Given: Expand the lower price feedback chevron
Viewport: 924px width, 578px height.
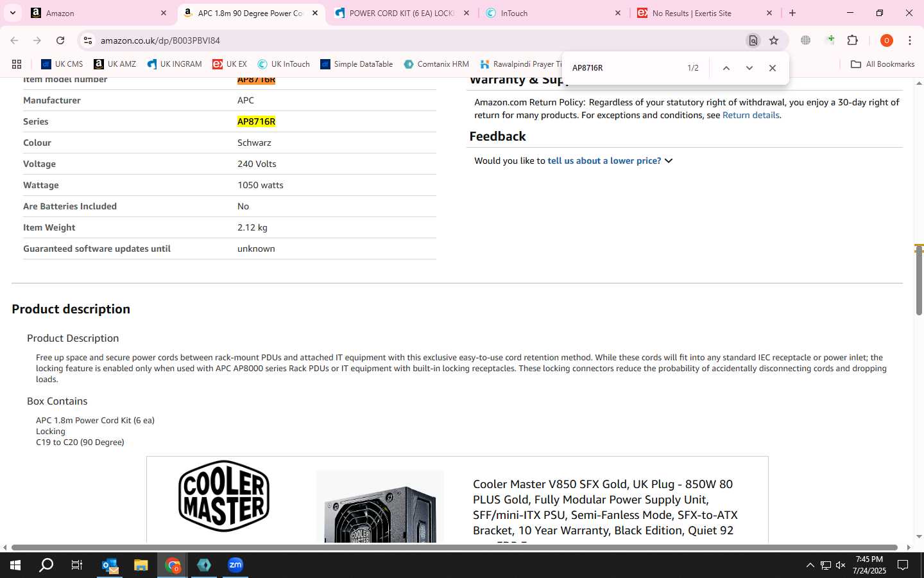Looking at the screenshot, I should click(x=669, y=161).
